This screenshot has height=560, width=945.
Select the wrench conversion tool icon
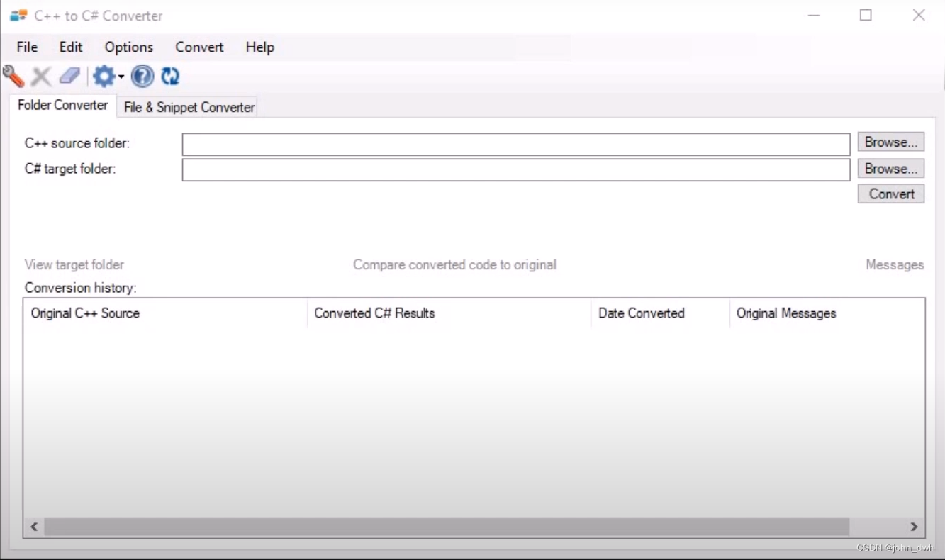(x=13, y=76)
